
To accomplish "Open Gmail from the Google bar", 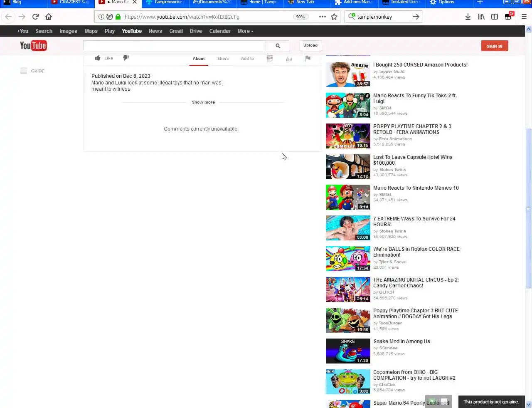I will click(x=176, y=31).
